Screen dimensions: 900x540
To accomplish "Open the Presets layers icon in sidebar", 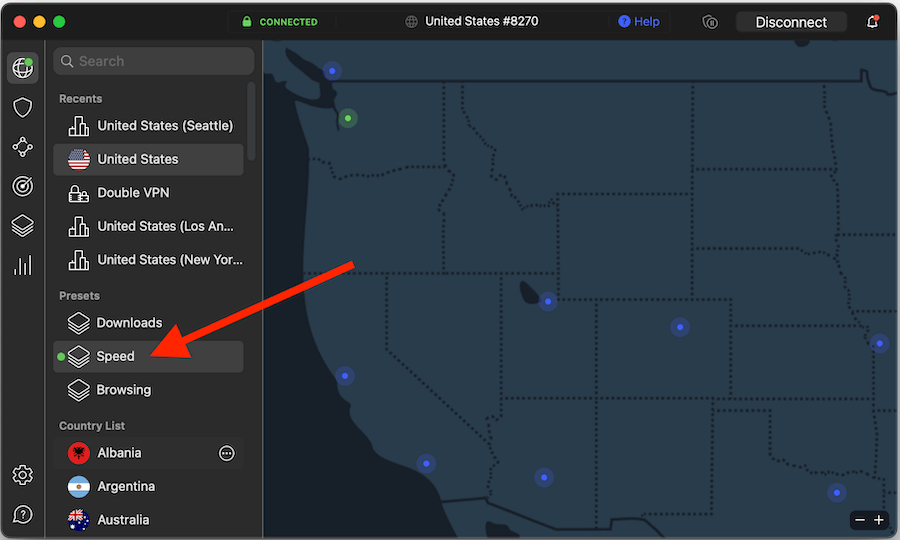I will coord(22,226).
